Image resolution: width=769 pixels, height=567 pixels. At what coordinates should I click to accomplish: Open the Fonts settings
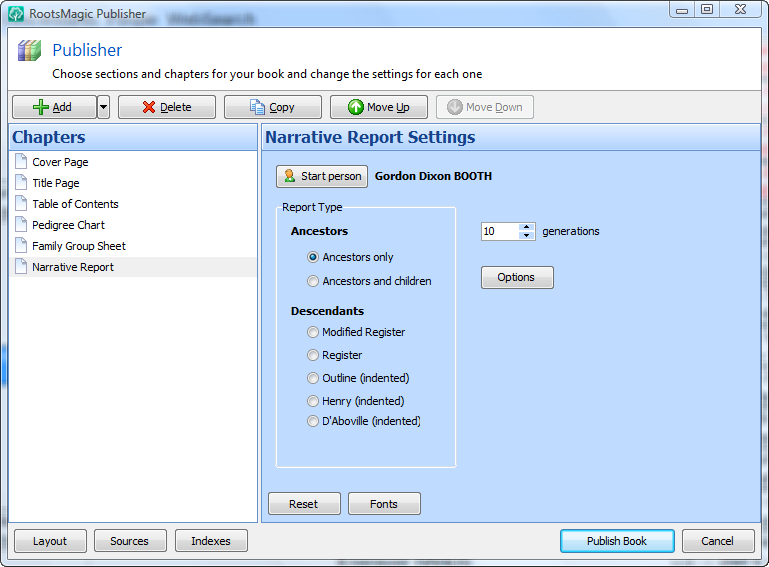384,504
